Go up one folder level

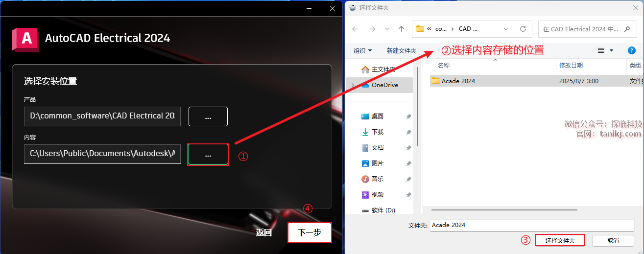[402, 29]
